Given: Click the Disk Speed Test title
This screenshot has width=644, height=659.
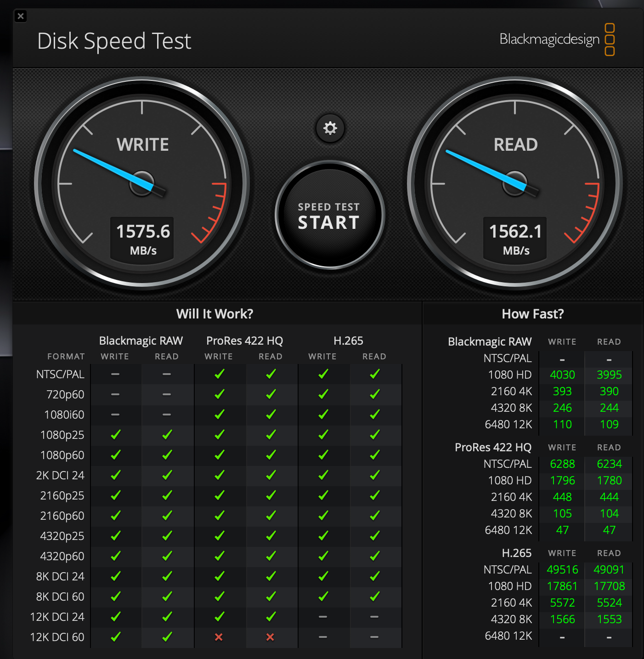Looking at the screenshot, I should click(x=114, y=41).
